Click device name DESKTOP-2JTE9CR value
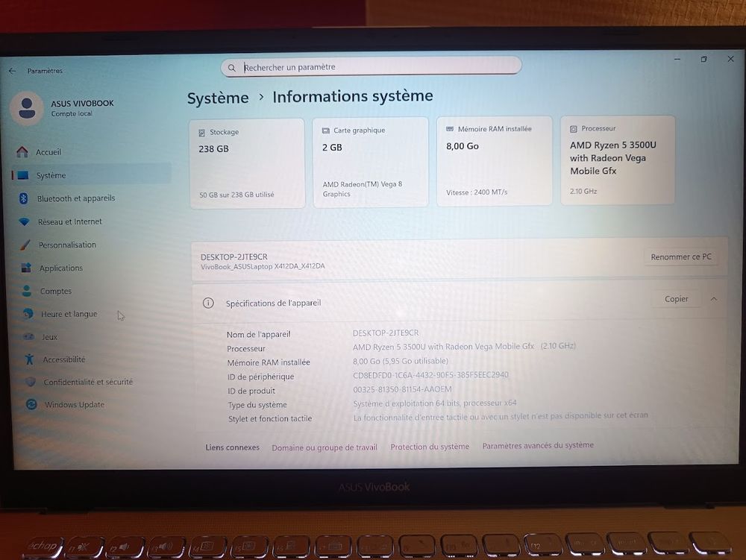The height and width of the screenshot is (560, 746). tap(386, 333)
